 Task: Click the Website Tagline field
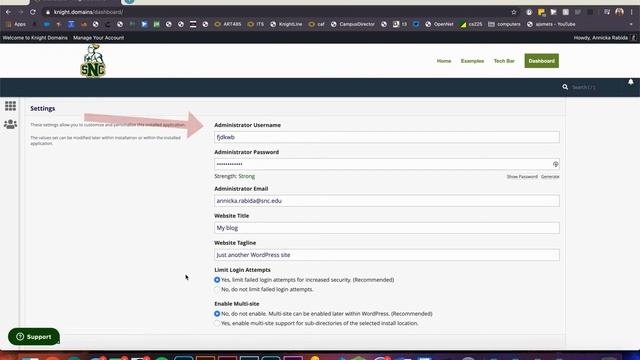387,255
